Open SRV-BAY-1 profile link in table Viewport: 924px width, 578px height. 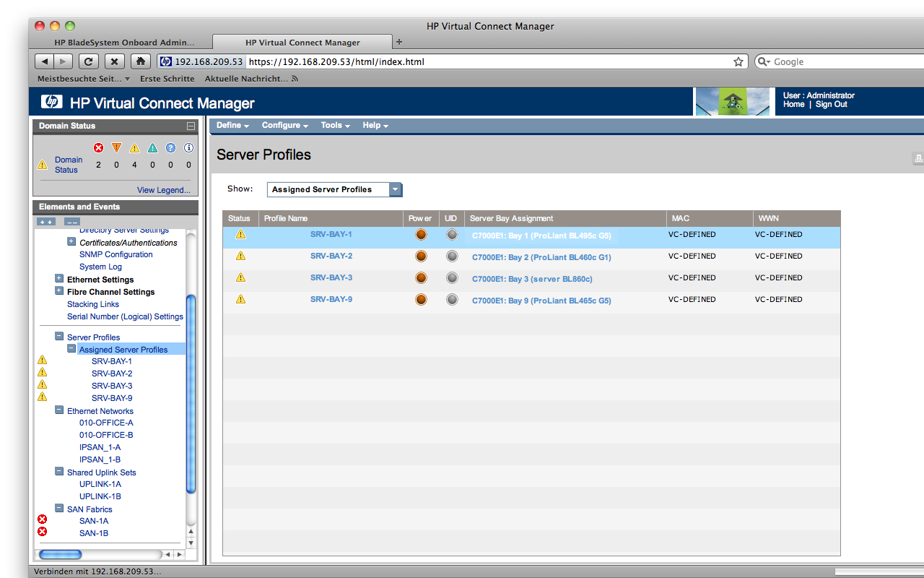pos(331,234)
